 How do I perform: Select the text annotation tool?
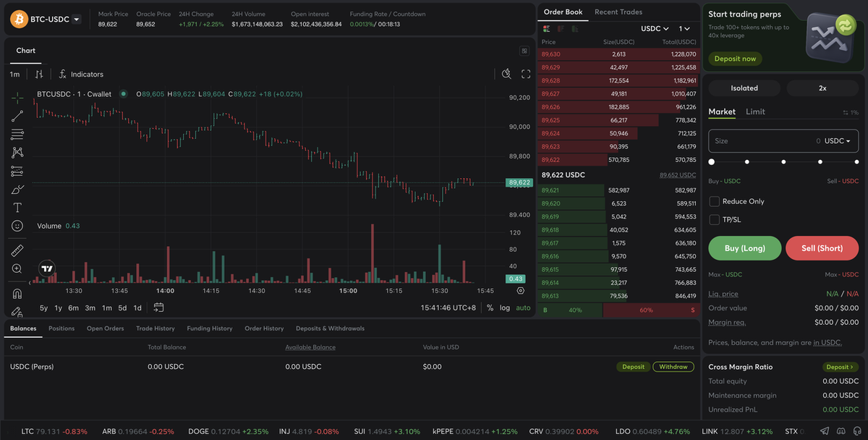(x=17, y=208)
